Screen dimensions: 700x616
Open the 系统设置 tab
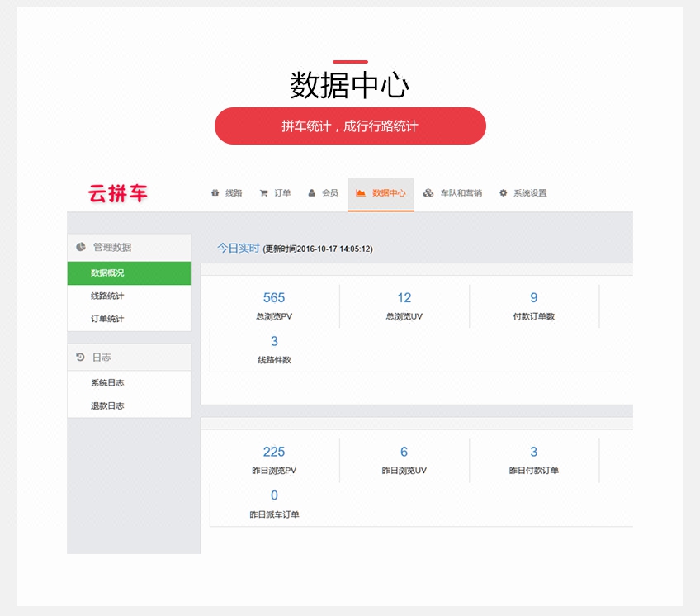pos(523,193)
